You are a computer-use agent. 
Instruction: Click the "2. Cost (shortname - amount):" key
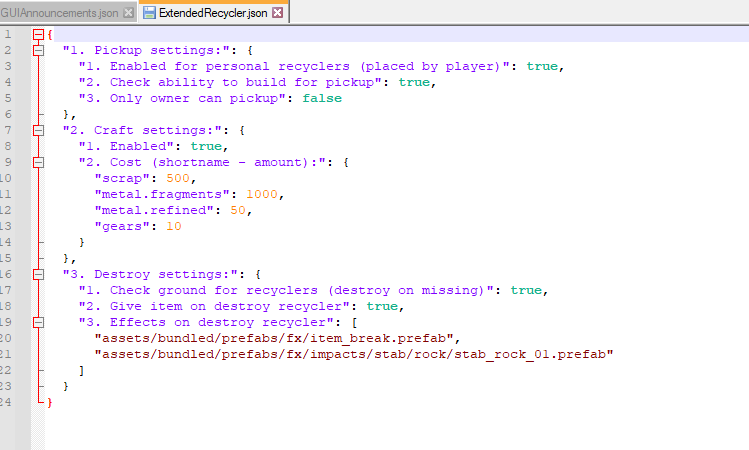[205, 162]
